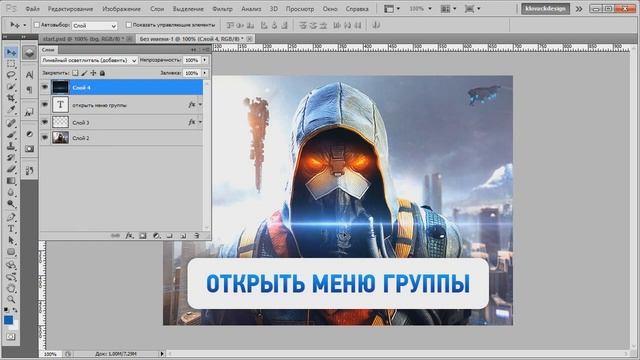Open the Окно menu

[330, 9]
